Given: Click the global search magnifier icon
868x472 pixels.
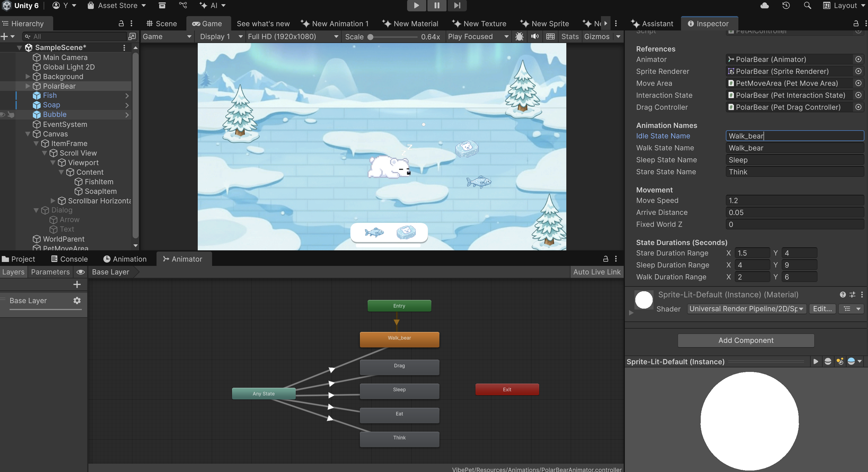Looking at the screenshot, I should (x=807, y=5).
